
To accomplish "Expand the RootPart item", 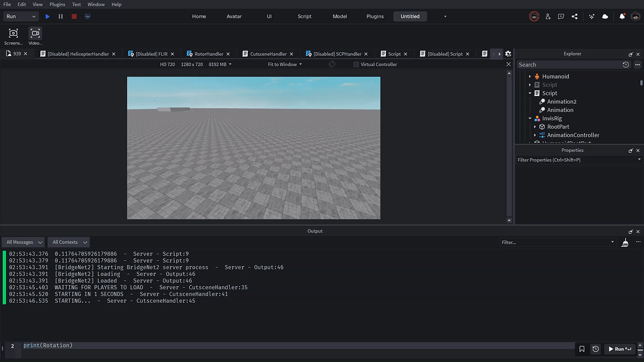I will click(535, 127).
